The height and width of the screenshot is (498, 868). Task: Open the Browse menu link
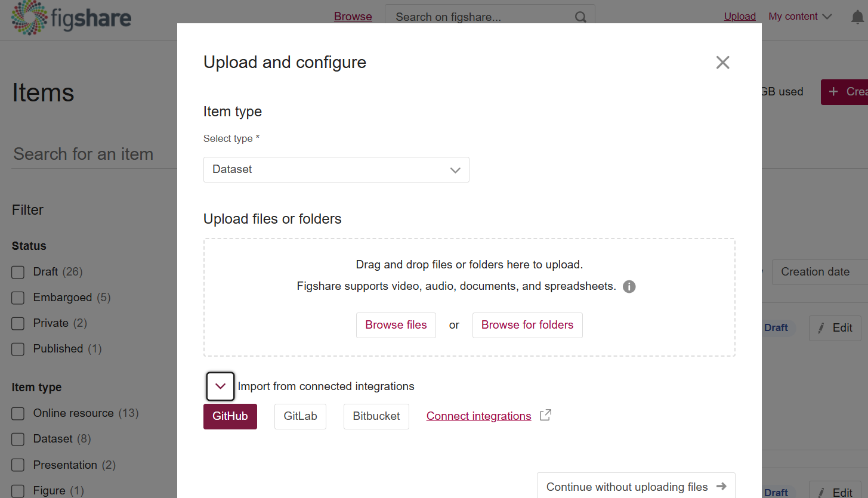pos(353,17)
